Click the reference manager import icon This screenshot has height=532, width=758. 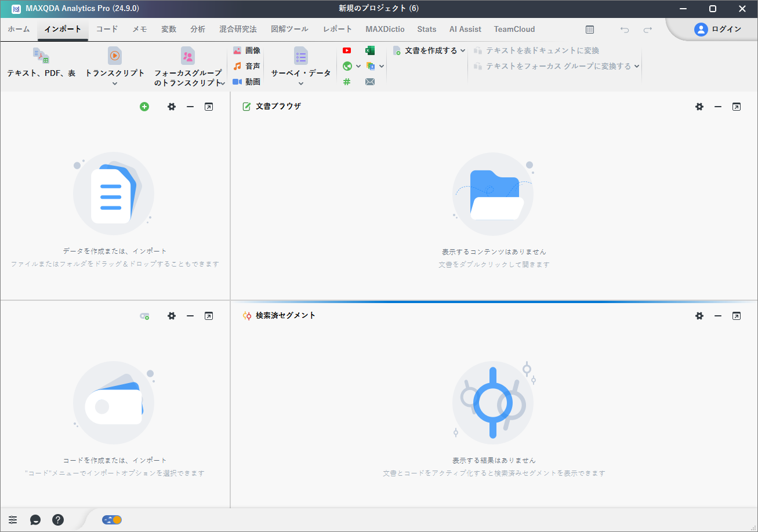coord(371,66)
